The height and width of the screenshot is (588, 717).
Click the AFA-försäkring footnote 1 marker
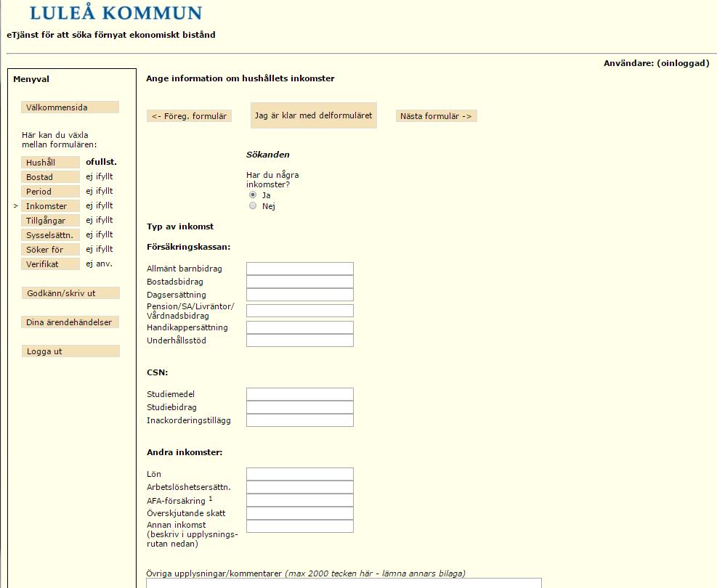[x=211, y=498]
